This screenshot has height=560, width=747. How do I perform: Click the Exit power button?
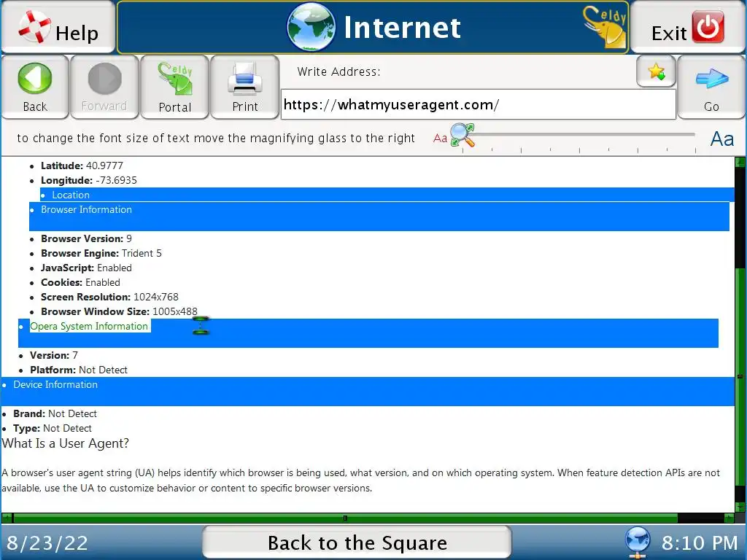[x=687, y=27]
